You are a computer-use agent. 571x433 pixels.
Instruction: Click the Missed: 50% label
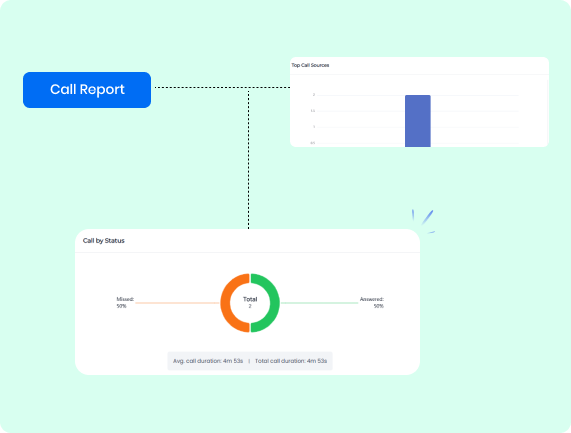[x=125, y=303]
